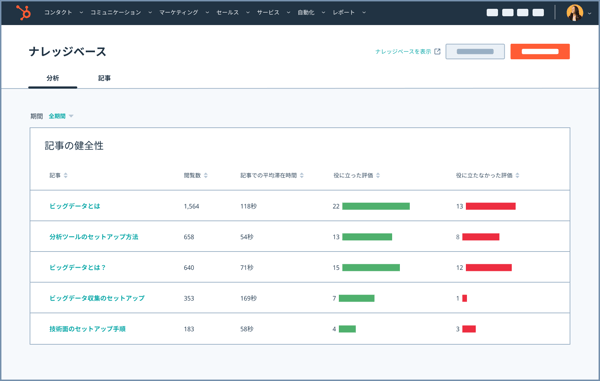Click view count 183
This screenshot has height=381, width=600.
coord(189,329)
